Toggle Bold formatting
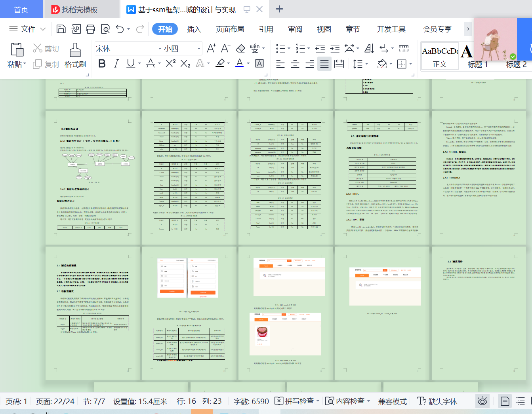The height and width of the screenshot is (414, 532). (x=102, y=63)
